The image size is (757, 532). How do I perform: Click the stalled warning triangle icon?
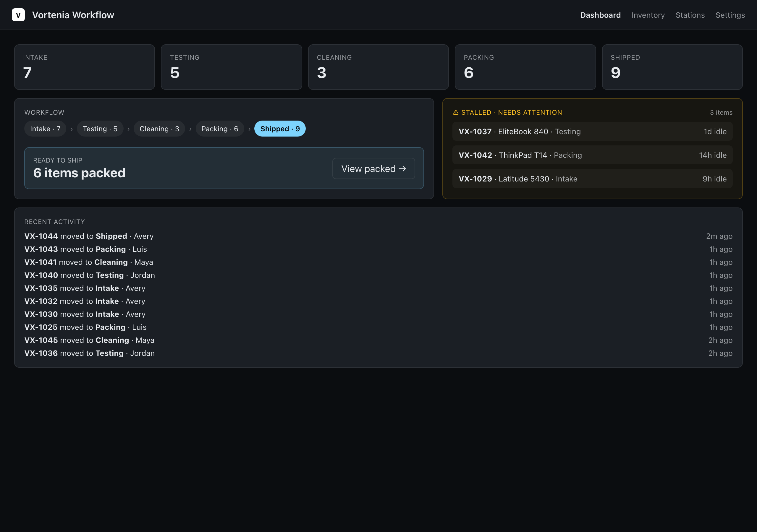click(456, 112)
